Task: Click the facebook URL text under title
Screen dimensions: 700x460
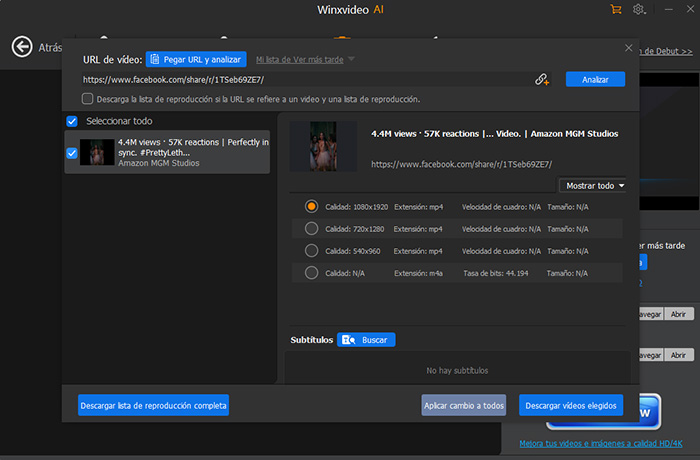Action: 462,164
